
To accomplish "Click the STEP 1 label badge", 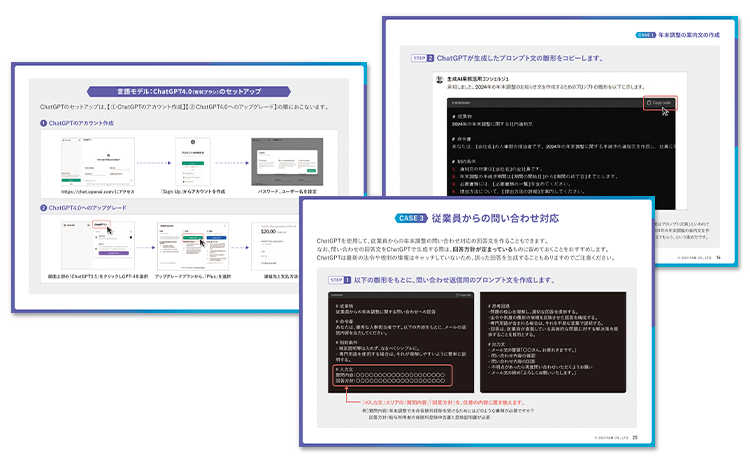I will tap(335, 278).
